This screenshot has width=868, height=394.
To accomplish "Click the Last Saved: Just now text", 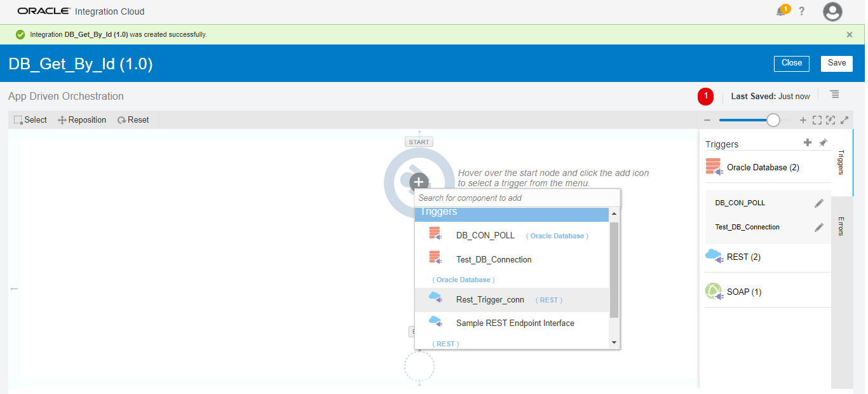I will (x=771, y=97).
